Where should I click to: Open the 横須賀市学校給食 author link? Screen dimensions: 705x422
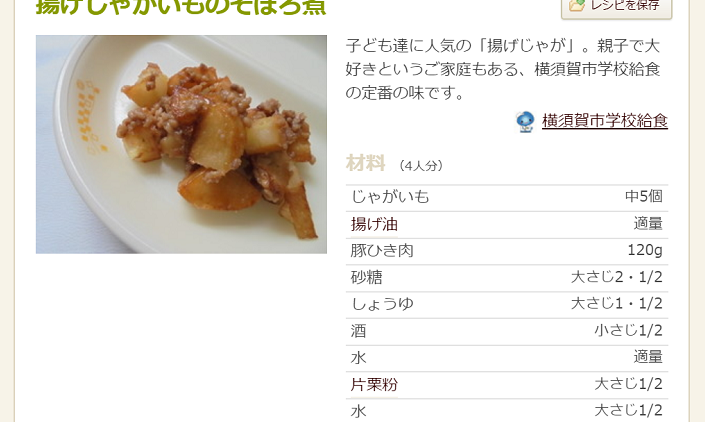[x=605, y=121]
